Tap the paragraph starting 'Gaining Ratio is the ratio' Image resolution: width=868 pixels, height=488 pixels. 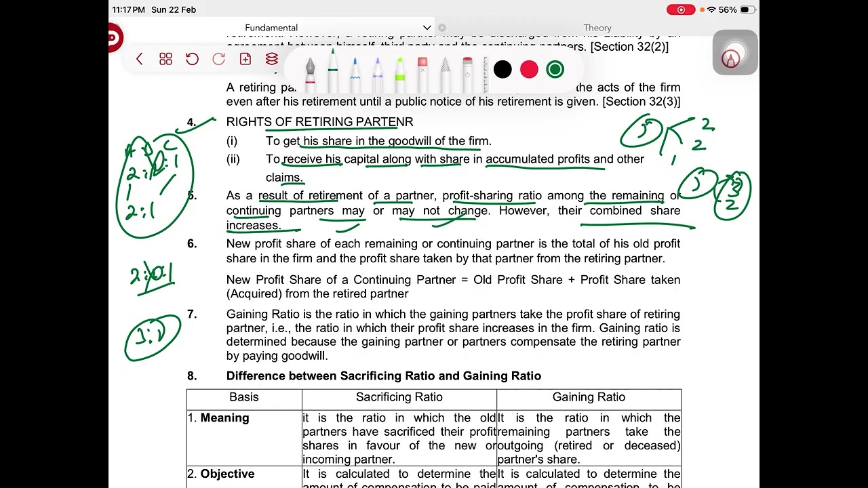pyautogui.click(x=453, y=335)
